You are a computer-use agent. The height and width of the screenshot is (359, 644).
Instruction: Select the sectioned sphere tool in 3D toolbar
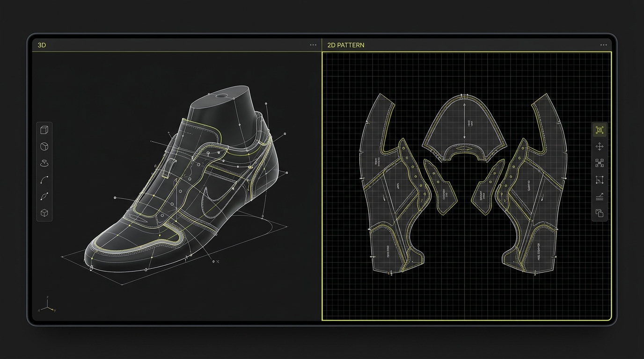44,147
